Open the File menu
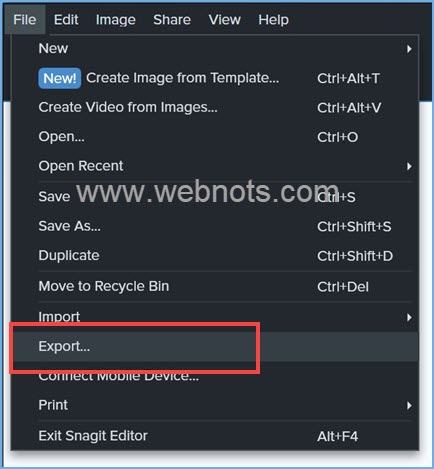The height and width of the screenshot is (469, 434). 25,20
